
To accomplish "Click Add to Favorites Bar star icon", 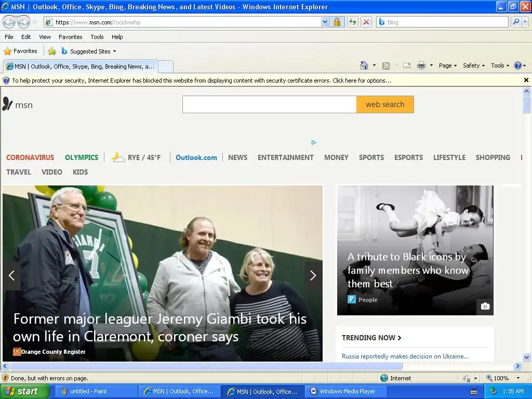I will 52,51.
